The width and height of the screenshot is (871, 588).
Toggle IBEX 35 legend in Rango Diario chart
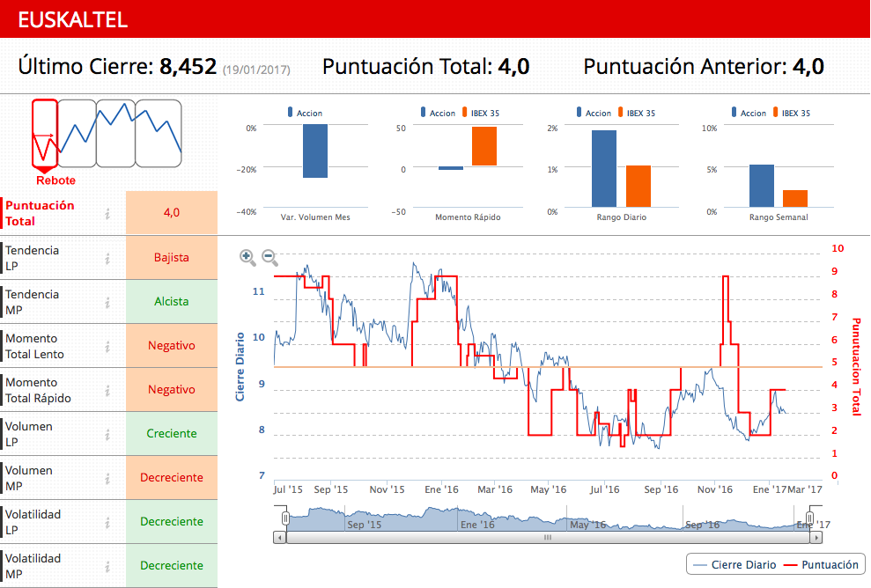pos(637,113)
